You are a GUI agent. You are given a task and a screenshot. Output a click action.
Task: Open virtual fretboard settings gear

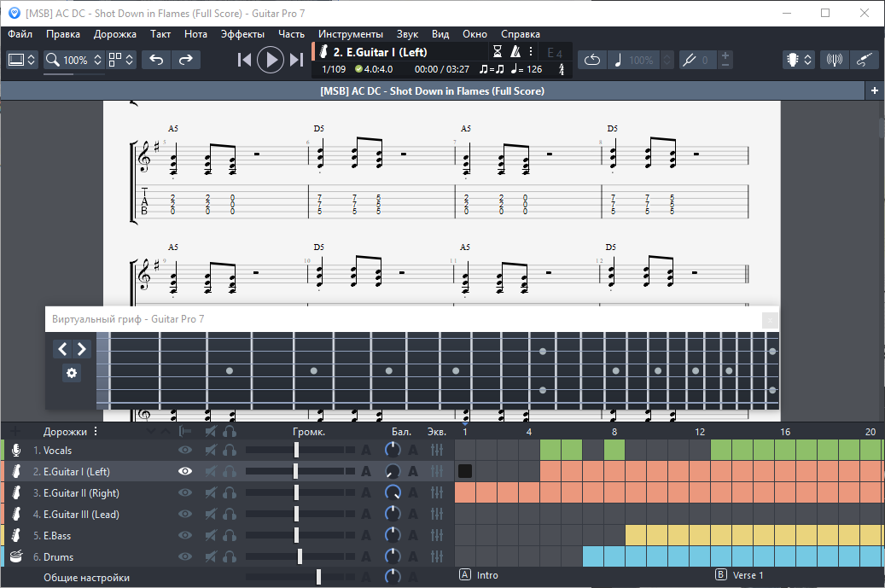coord(72,373)
